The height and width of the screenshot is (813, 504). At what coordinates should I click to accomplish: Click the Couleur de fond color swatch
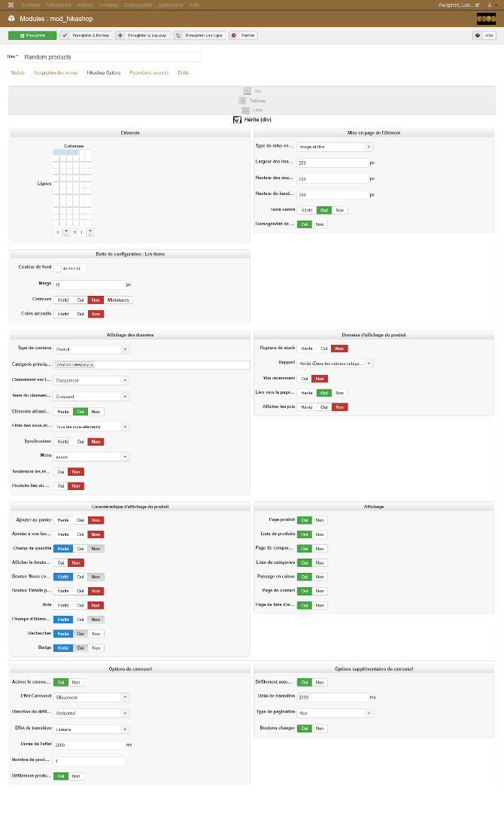click(x=57, y=268)
